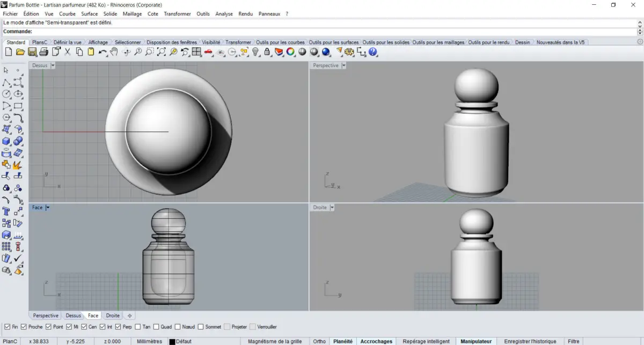Open the Surface menu
Viewport: 644px width, 345px height.
(x=90, y=14)
